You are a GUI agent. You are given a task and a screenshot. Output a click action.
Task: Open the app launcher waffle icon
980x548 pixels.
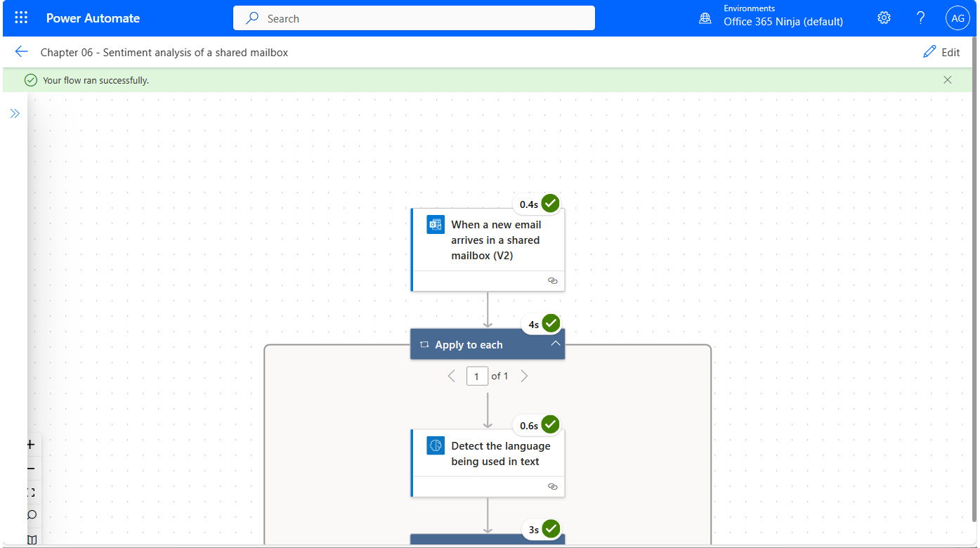pyautogui.click(x=21, y=18)
